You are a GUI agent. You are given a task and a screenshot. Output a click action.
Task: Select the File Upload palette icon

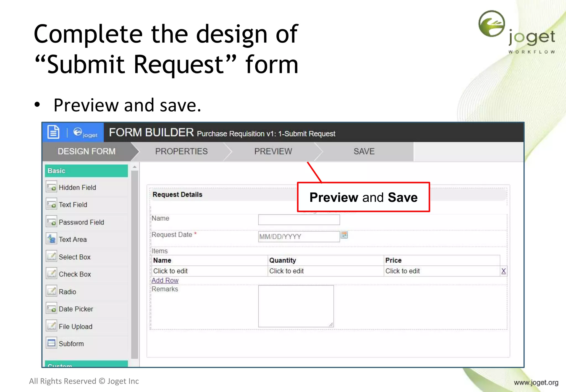(51, 326)
